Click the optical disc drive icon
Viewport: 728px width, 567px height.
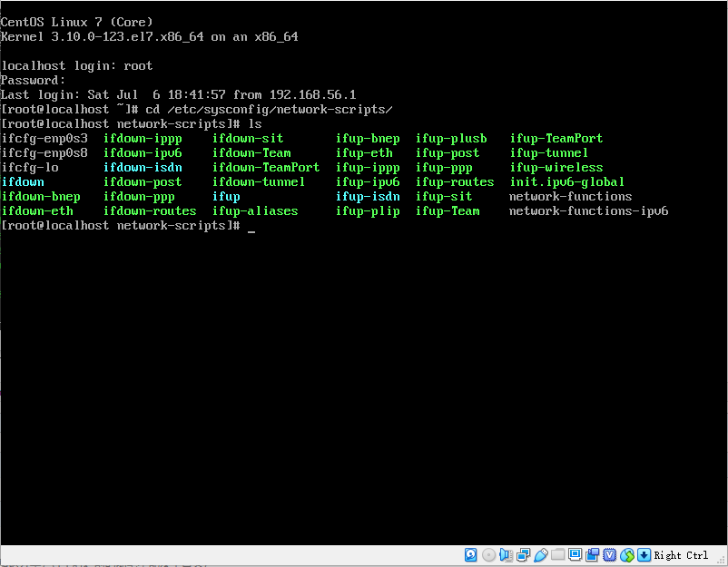coord(488,554)
